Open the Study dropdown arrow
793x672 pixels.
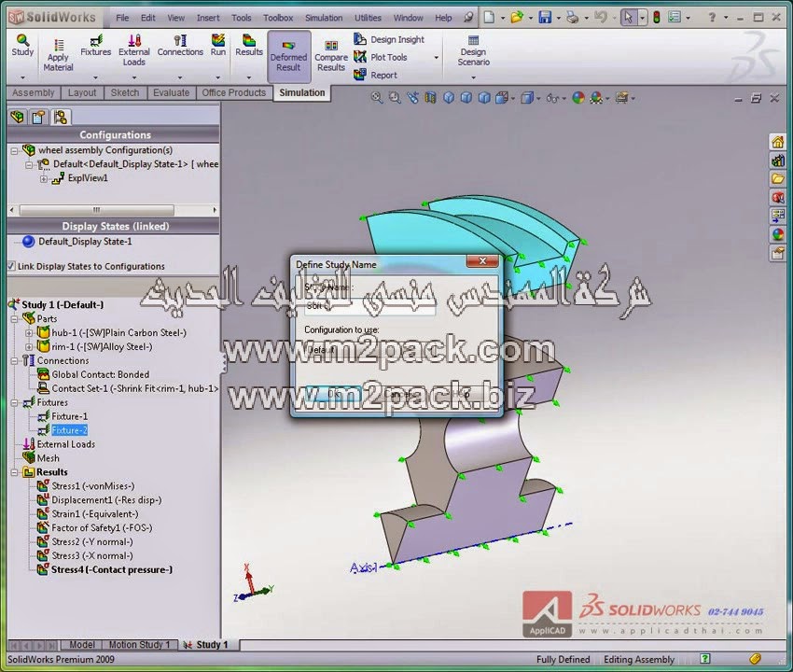click(x=22, y=77)
